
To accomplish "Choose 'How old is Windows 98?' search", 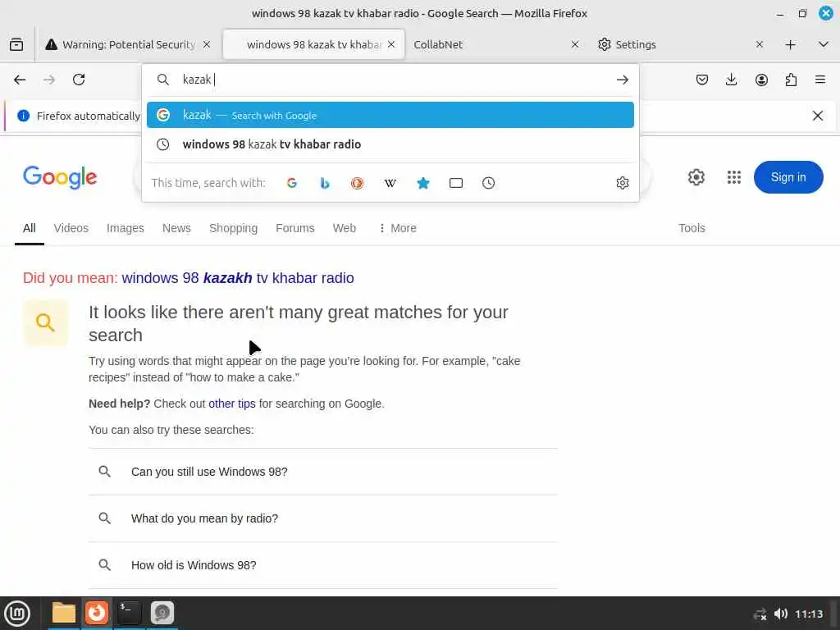I will pos(323,565).
